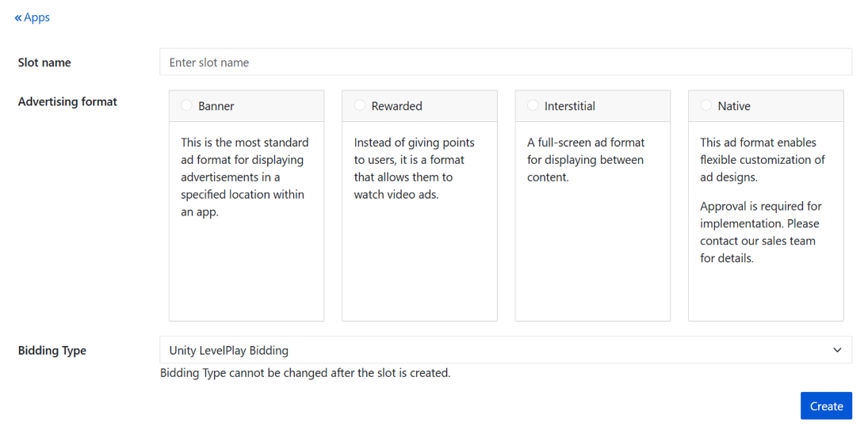Focus the Slot name input field
Image resolution: width=868 pixels, height=430 pixels.
505,63
